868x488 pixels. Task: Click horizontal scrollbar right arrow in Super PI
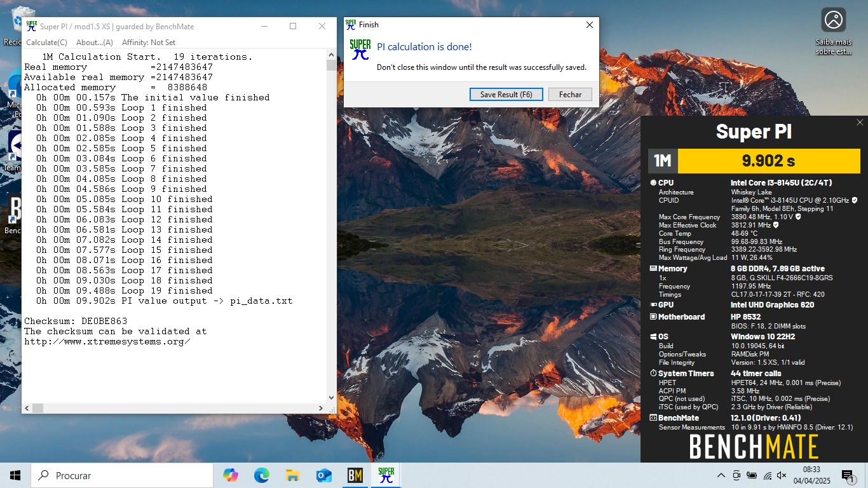(x=321, y=408)
